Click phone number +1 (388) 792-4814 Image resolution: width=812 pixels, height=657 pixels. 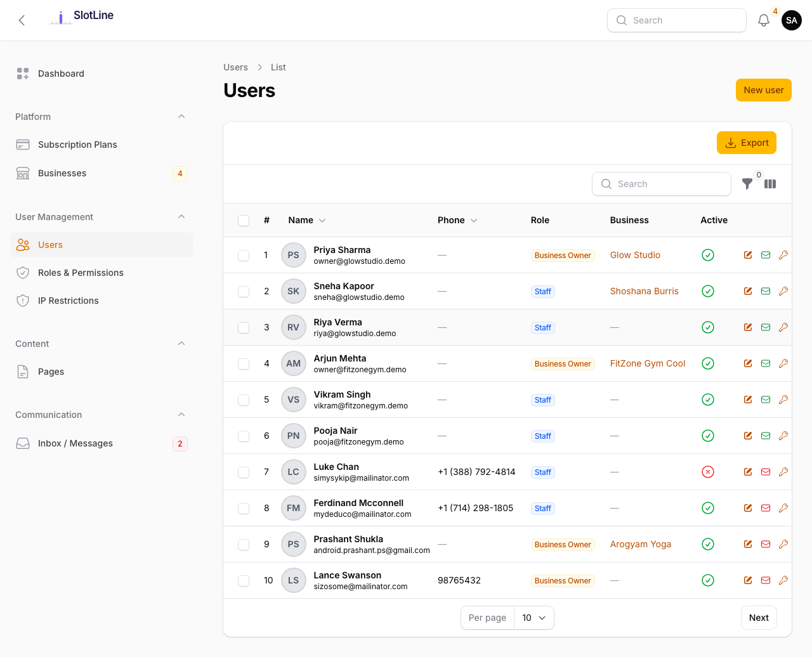[x=476, y=472]
